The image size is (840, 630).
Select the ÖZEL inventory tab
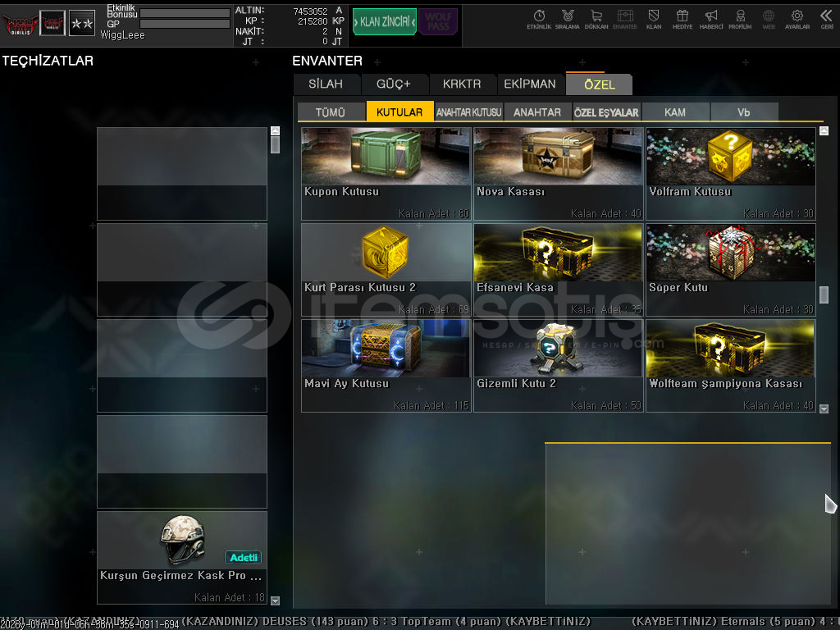(x=600, y=84)
